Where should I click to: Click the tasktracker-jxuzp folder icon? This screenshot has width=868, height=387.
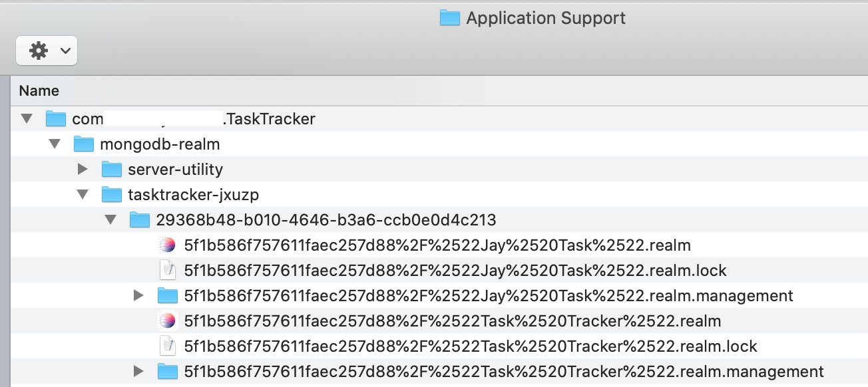pyautogui.click(x=112, y=195)
